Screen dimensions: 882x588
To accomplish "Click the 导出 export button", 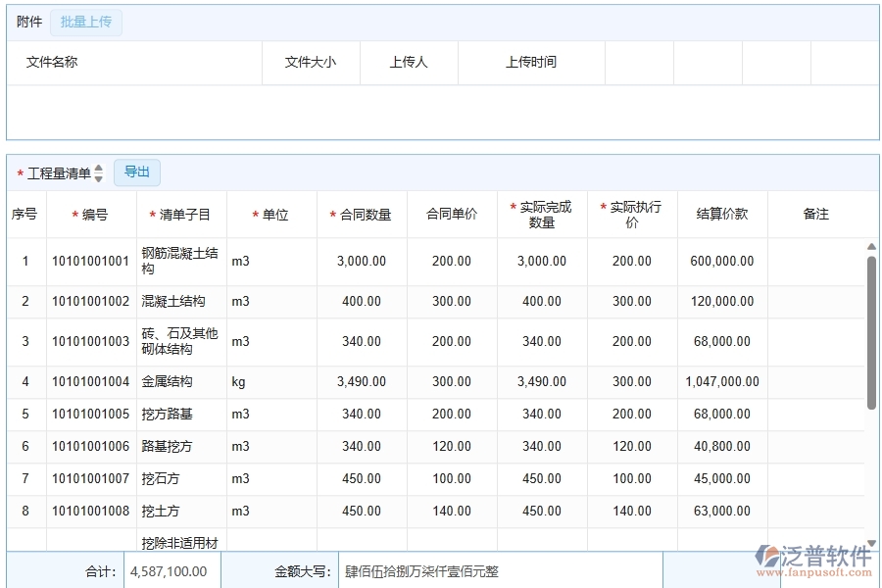I will (x=136, y=171).
